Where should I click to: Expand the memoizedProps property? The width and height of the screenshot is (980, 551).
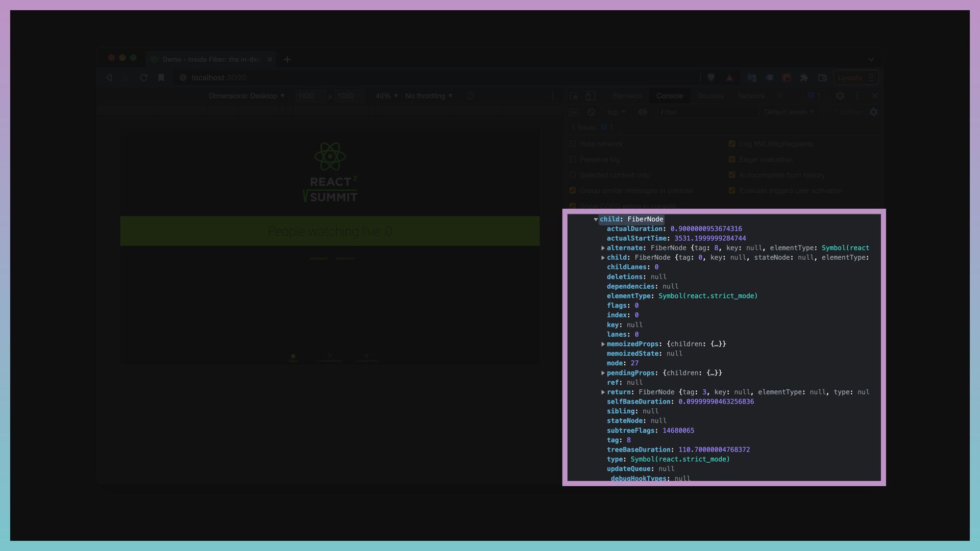coord(603,344)
